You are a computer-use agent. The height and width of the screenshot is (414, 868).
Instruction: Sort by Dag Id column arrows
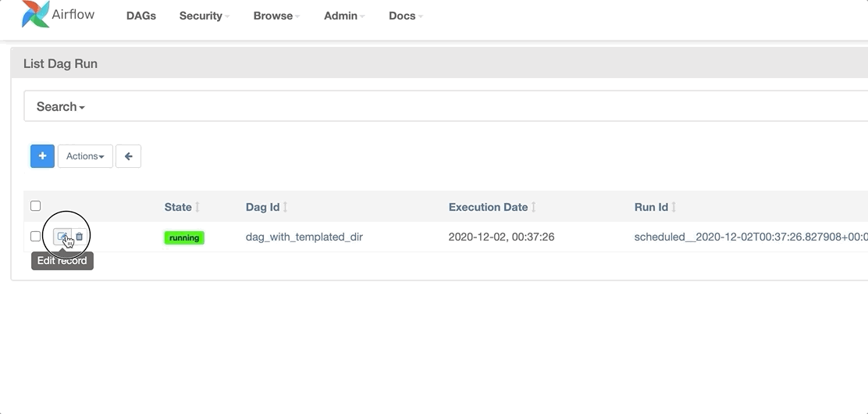pos(285,207)
